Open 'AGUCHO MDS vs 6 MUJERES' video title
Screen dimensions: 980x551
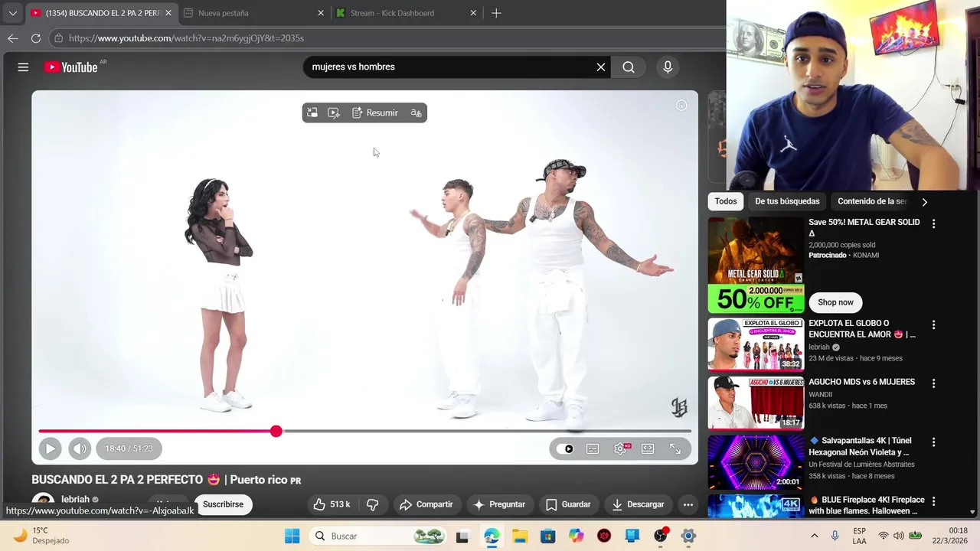click(x=861, y=382)
